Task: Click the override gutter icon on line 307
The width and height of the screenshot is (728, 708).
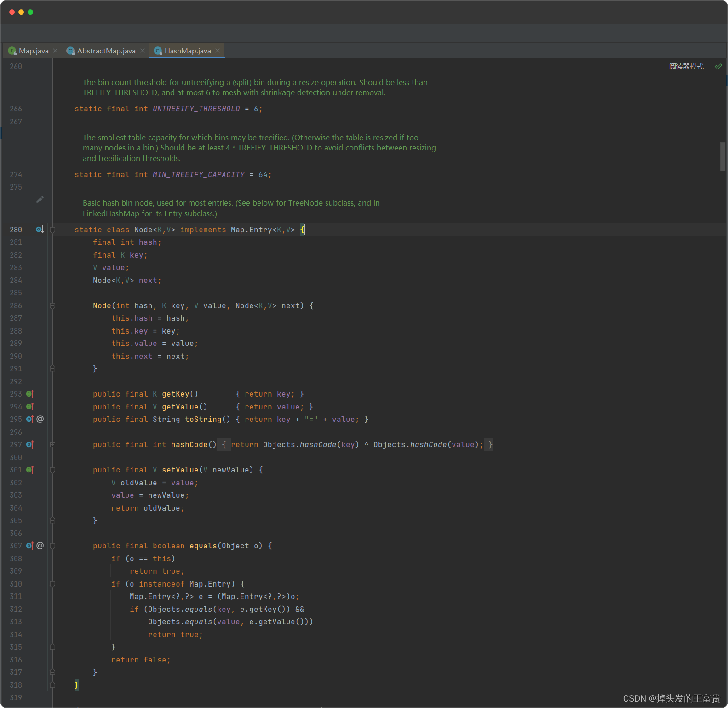Action: tap(30, 546)
